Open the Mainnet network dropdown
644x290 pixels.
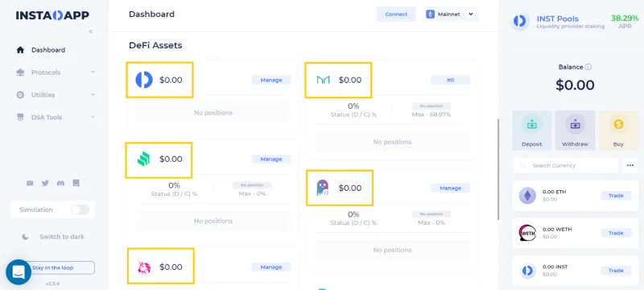tap(450, 14)
